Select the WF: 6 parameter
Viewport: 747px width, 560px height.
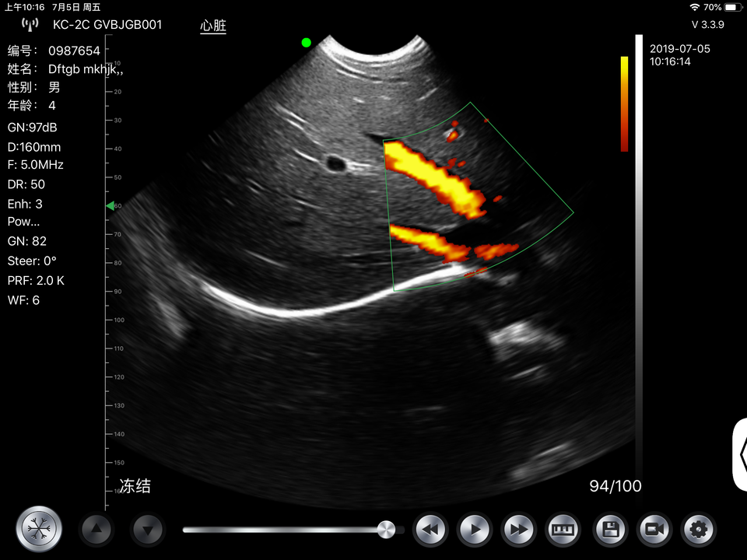[x=23, y=300]
